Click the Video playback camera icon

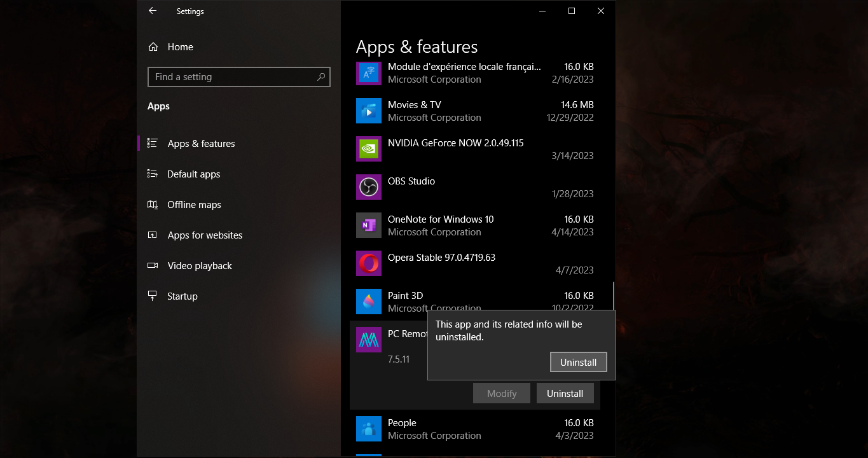click(x=153, y=265)
